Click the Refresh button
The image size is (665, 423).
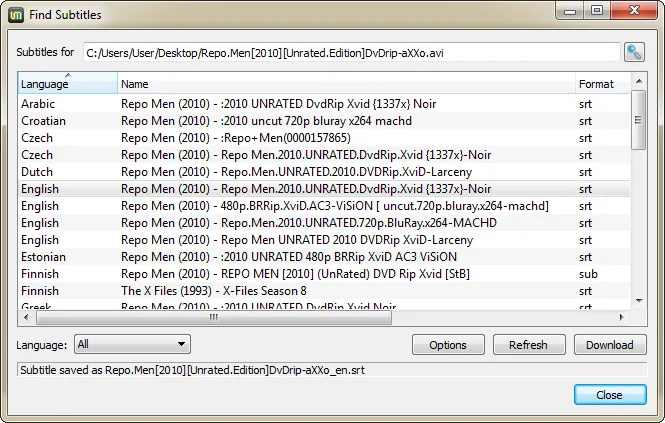(x=529, y=345)
